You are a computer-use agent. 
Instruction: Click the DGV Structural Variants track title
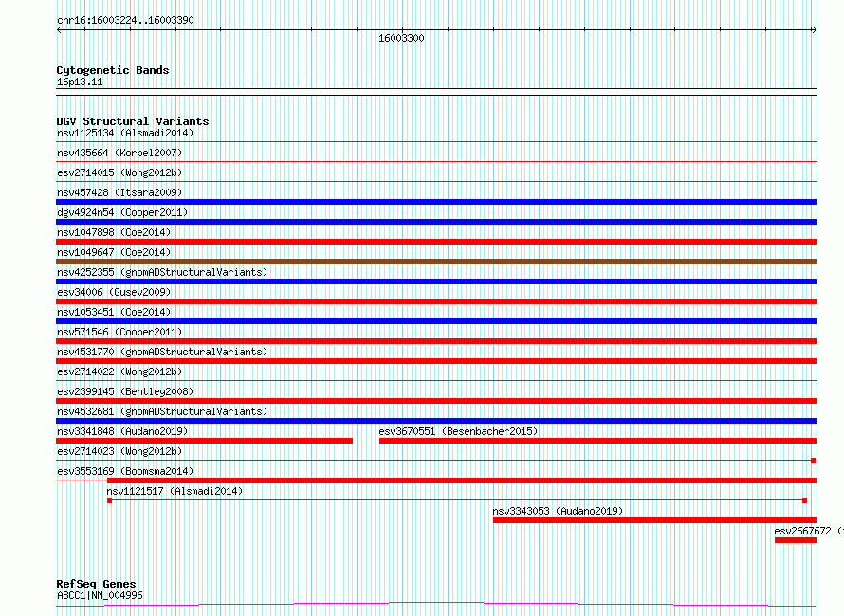pos(133,121)
